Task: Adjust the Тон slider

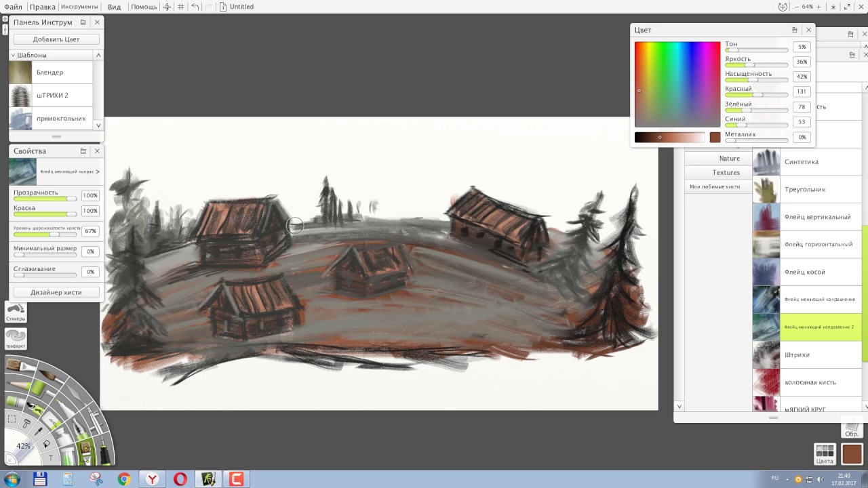Action: click(x=756, y=50)
